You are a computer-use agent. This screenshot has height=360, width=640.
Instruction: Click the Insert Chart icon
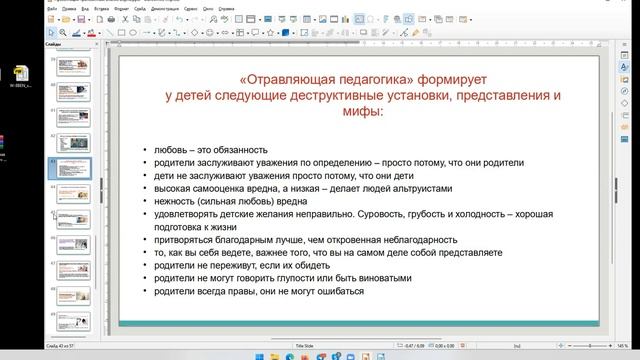pyautogui.click(x=345, y=19)
